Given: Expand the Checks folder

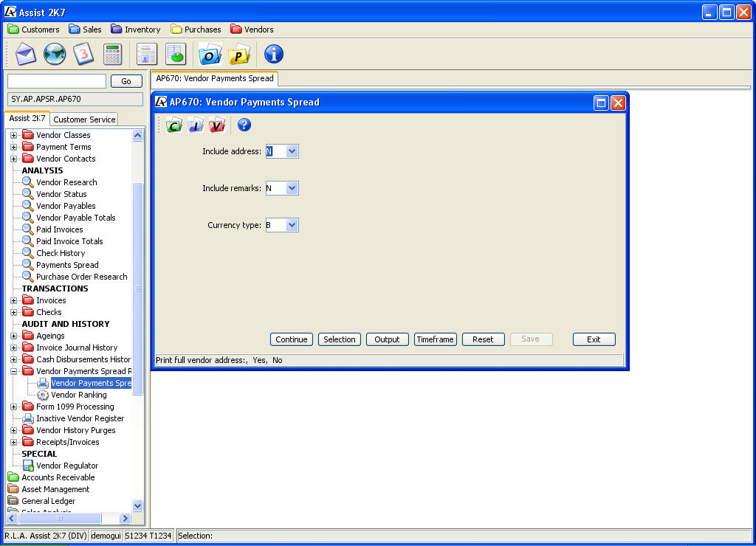Looking at the screenshot, I should click(13, 312).
